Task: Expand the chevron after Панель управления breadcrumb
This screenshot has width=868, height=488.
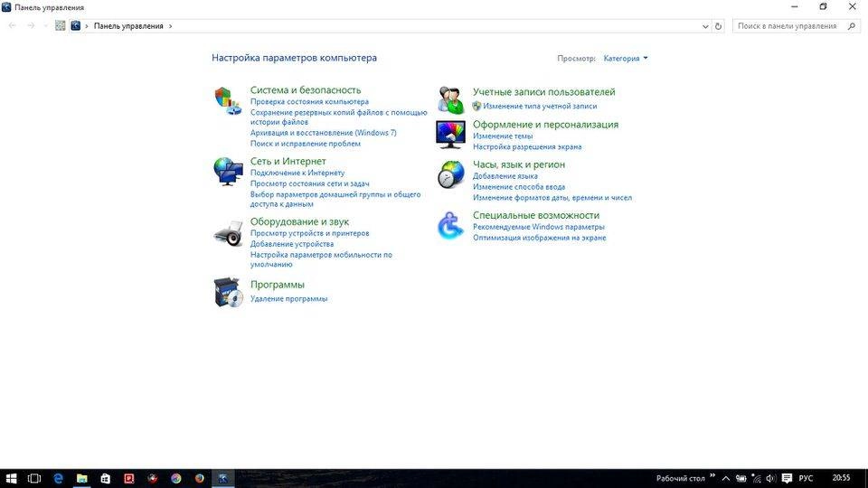Action: pyautogui.click(x=171, y=26)
